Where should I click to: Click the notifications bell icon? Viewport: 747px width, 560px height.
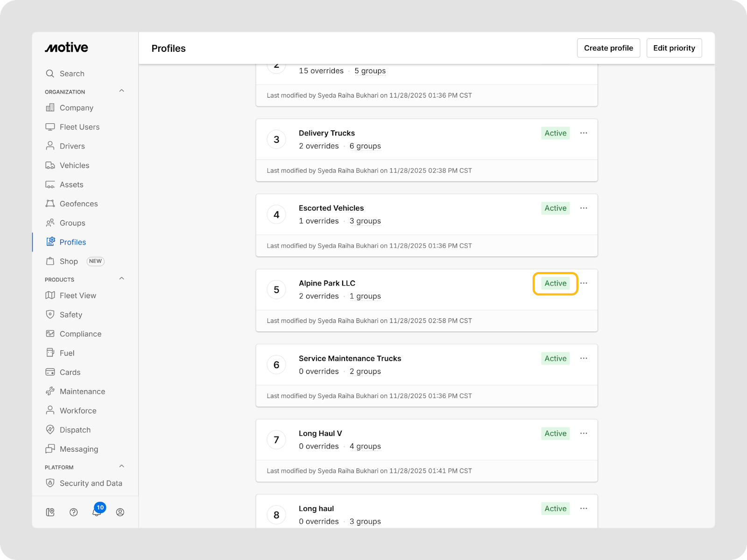(96, 512)
